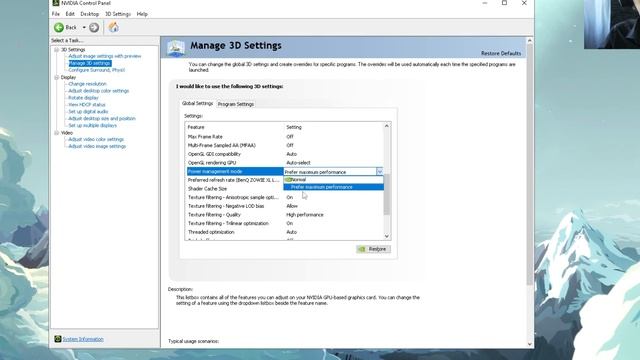Select Texture filtering - Anisotropic sample row
Viewport: 640px width, 360px height.
click(x=285, y=197)
